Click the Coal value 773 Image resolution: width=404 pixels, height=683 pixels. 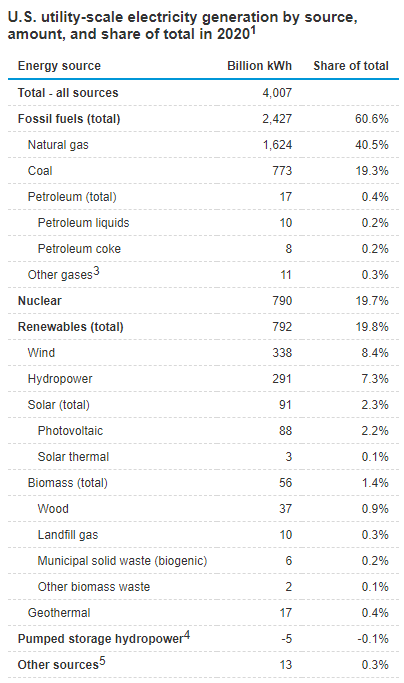click(x=282, y=171)
